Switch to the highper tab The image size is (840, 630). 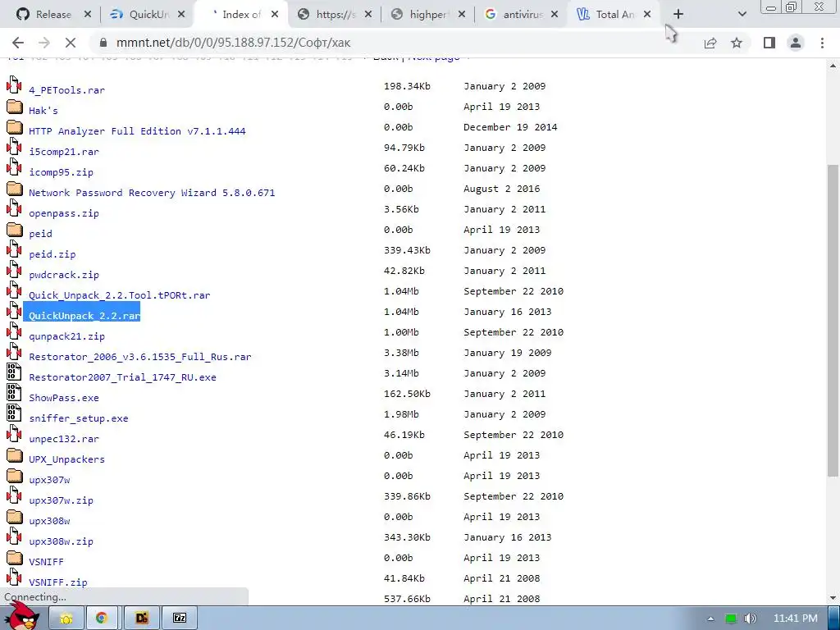point(427,15)
